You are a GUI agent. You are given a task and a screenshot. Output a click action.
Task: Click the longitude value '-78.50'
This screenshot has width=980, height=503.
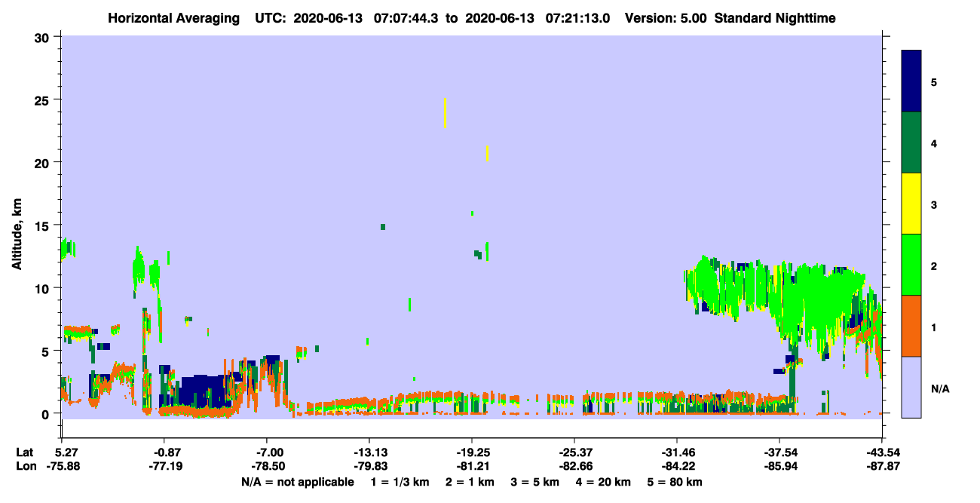point(266,467)
